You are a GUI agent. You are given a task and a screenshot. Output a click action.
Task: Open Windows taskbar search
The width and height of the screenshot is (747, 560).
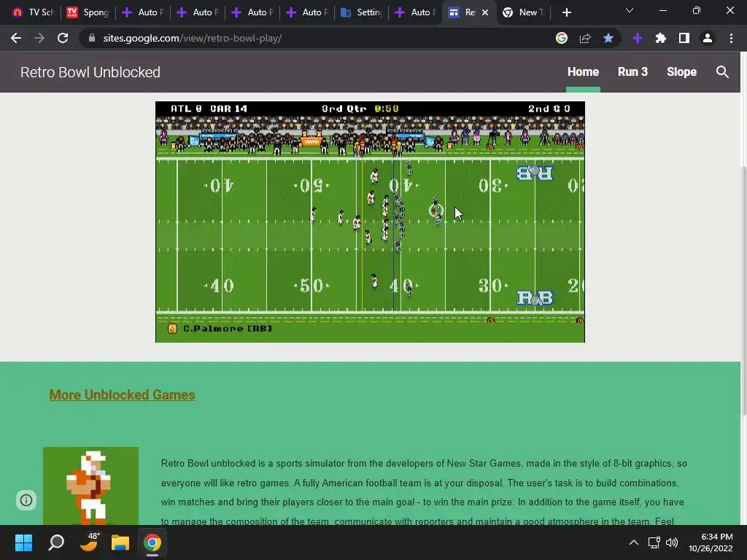point(56,542)
